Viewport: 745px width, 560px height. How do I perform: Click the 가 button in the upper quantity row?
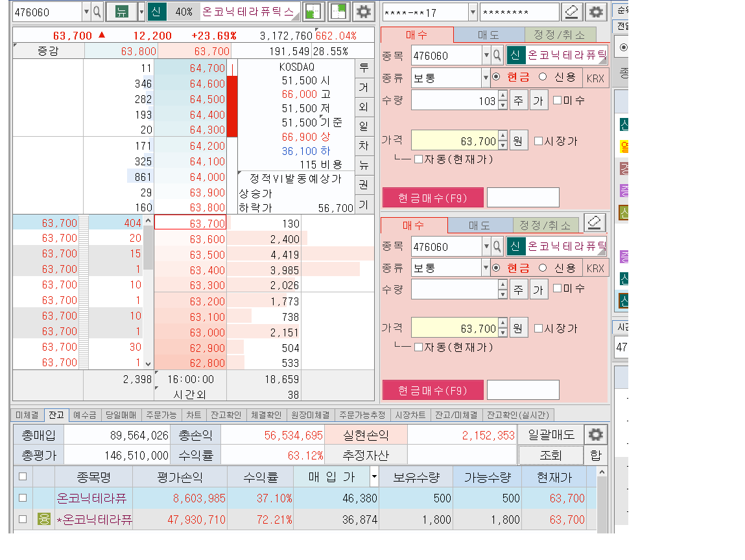point(538,100)
